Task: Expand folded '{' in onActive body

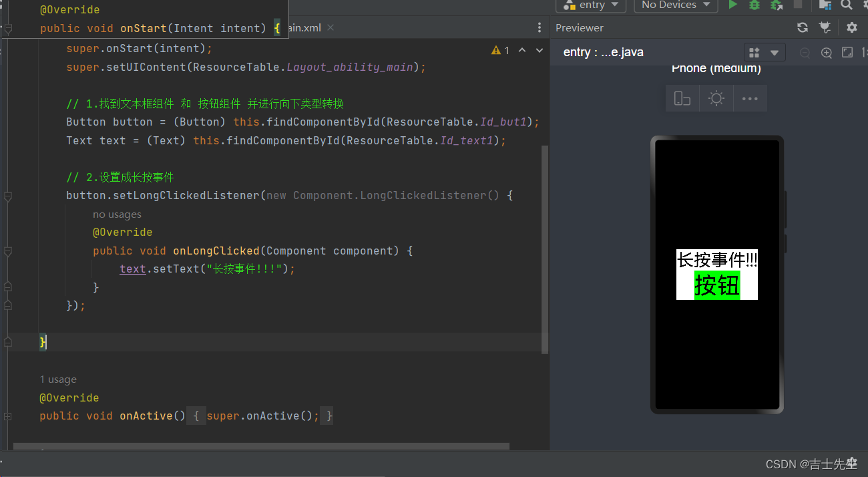Action: (x=196, y=416)
